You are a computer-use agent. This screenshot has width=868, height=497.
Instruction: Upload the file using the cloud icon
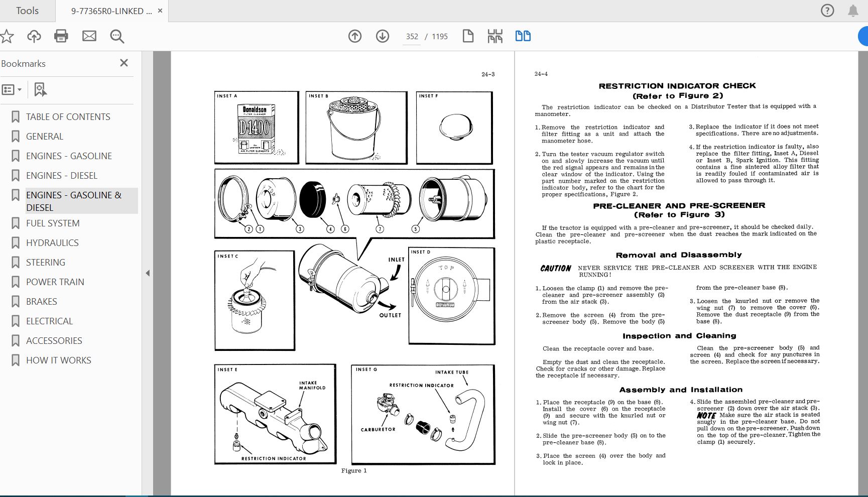pos(34,36)
